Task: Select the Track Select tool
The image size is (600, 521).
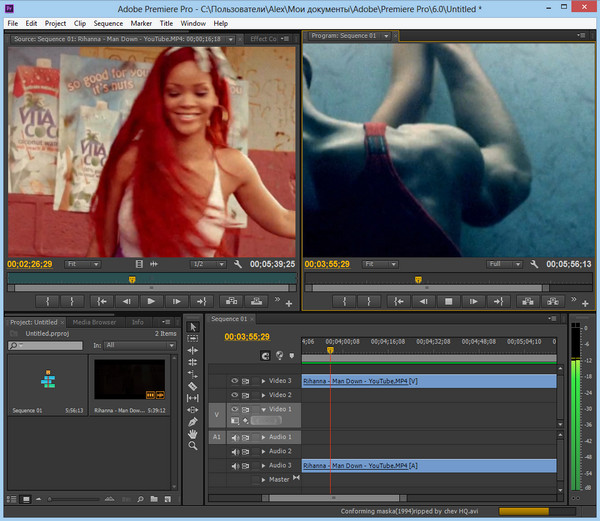Action: 194,338
